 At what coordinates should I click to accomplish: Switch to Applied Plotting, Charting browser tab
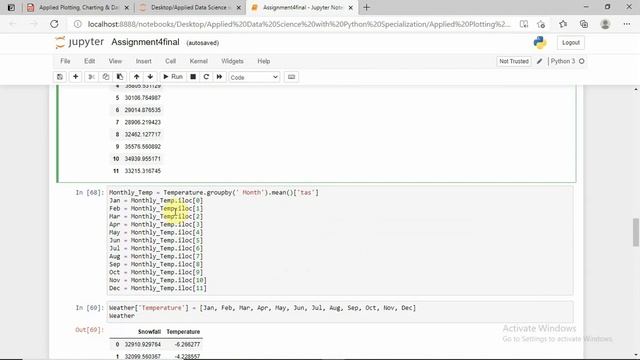point(78,7)
